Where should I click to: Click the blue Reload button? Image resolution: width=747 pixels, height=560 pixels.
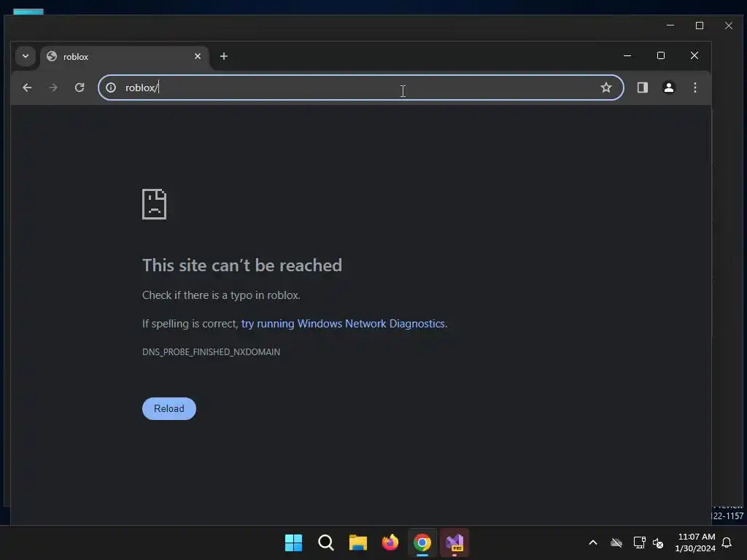(x=169, y=408)
